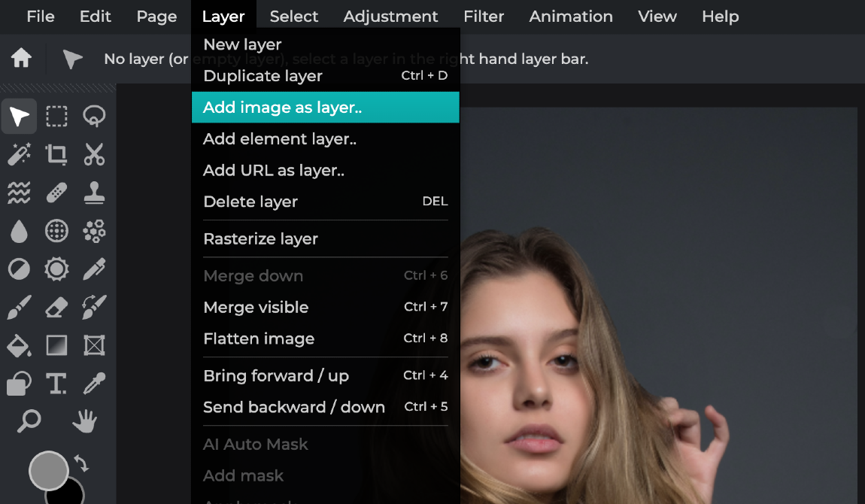Select the Magic wand tool
Screen dimensions: 865x504
(x=19, y=154)
